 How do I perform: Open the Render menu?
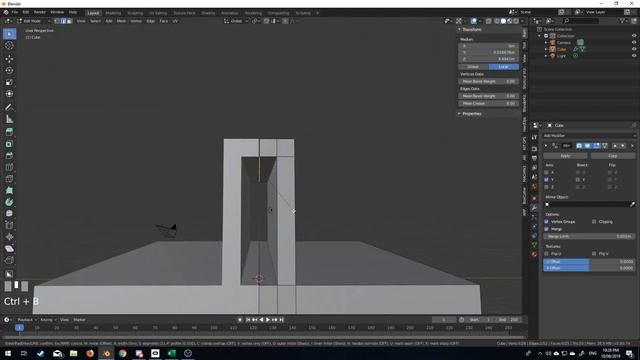tap(40, 12)
